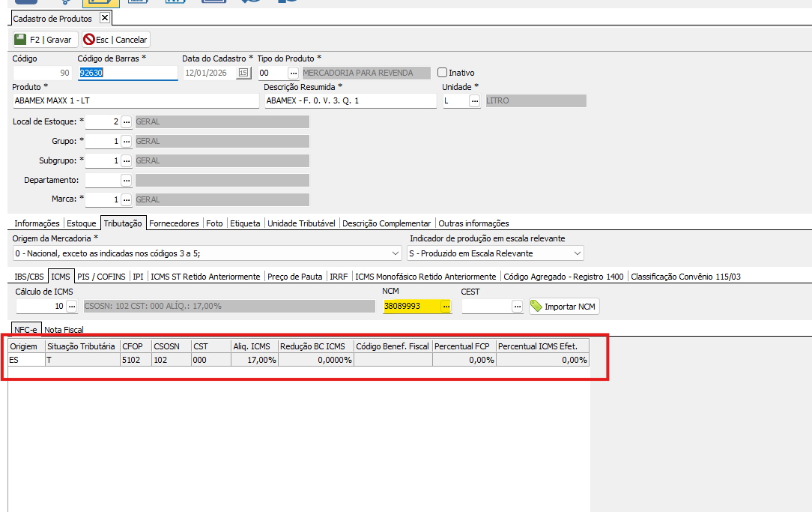Switch to the Fornecedores tab
The width and height of the screenshot is (812, 512).
[x=174, y=223]
